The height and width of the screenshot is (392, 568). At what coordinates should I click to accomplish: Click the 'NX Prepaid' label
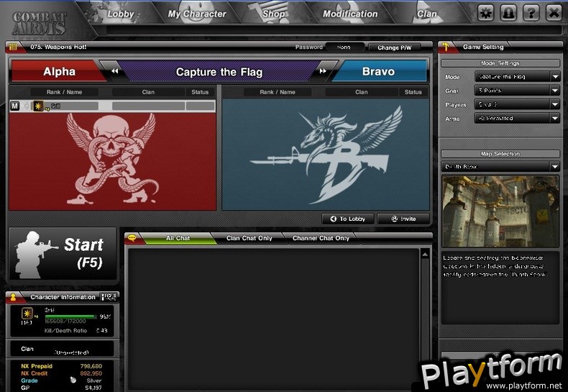click(37, 366)
